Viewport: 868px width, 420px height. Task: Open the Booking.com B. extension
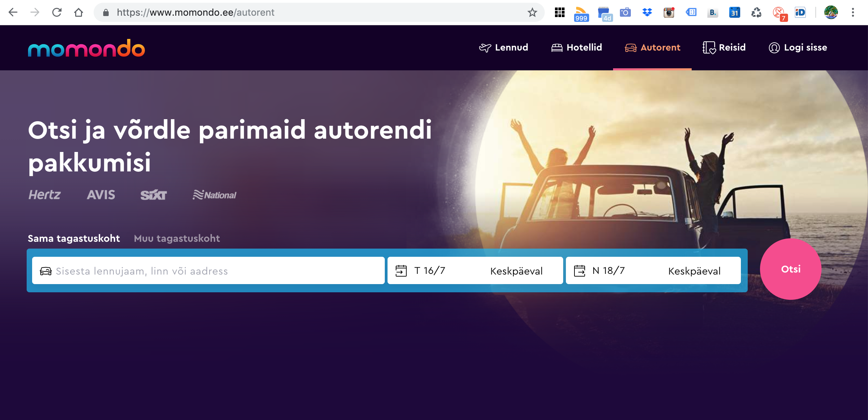coord(713,13)
